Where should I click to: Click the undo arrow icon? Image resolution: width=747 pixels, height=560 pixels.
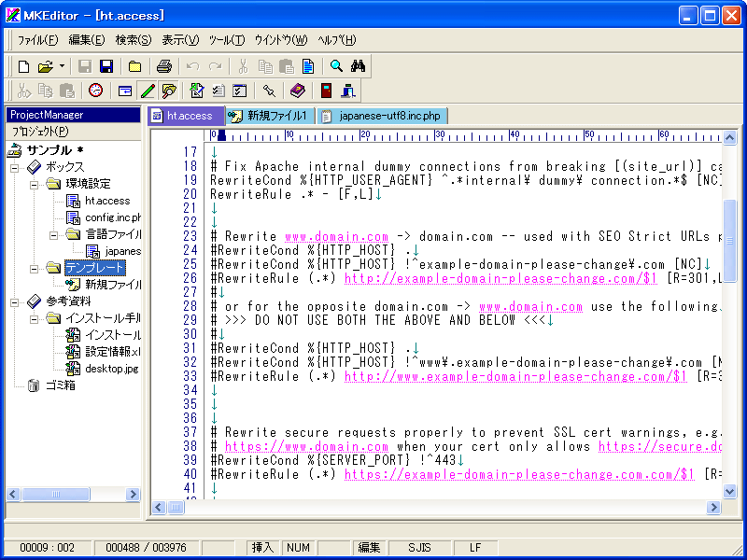click(193, 66)
